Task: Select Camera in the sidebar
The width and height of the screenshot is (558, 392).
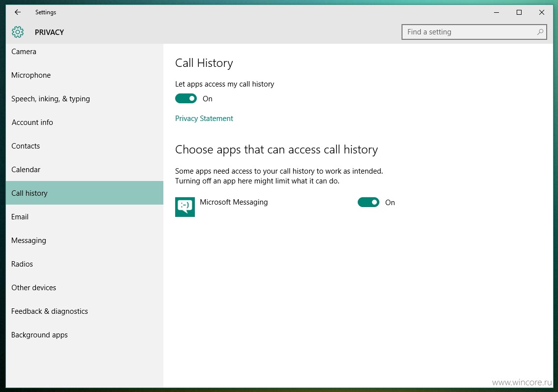Action: point(84,52)
